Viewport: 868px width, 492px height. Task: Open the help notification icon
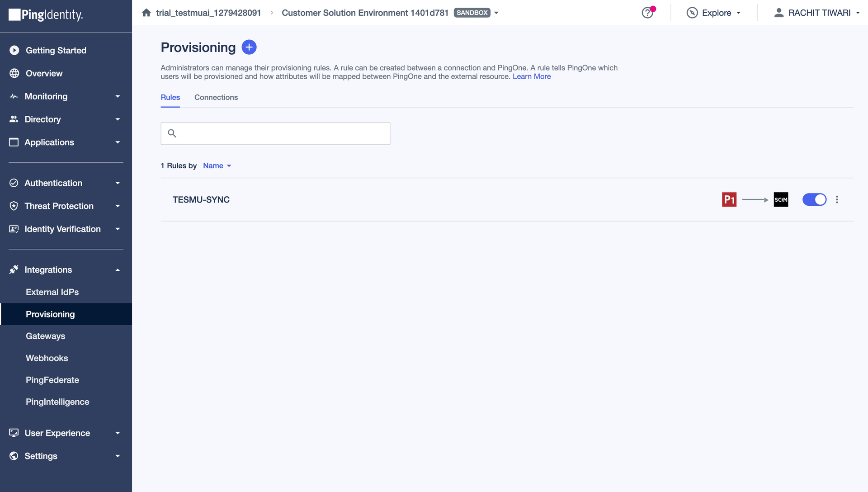coord(647,13)
